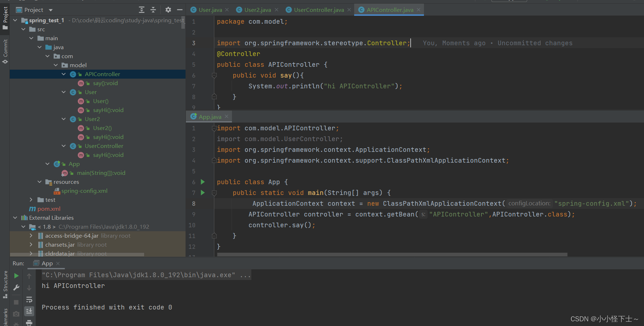
Task: Collapse resources folder
Action: (x=40, y=182)
